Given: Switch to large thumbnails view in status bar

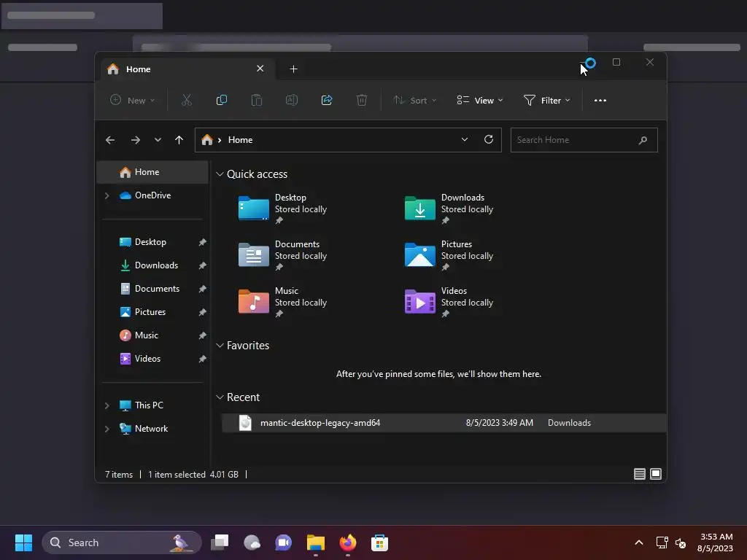Looking at the screenshot, I should pos(656,474).
